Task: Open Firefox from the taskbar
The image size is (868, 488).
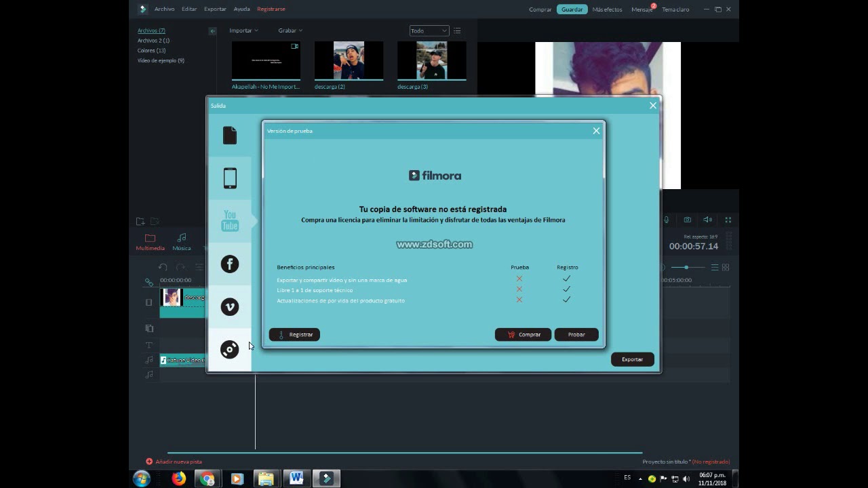Action: (178, 479)
